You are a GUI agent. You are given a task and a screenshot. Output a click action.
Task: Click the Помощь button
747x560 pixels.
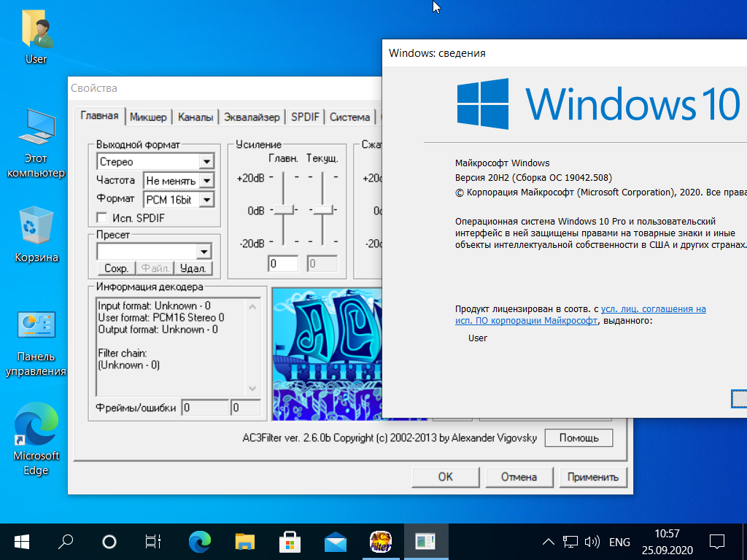(x=578, y=438)
